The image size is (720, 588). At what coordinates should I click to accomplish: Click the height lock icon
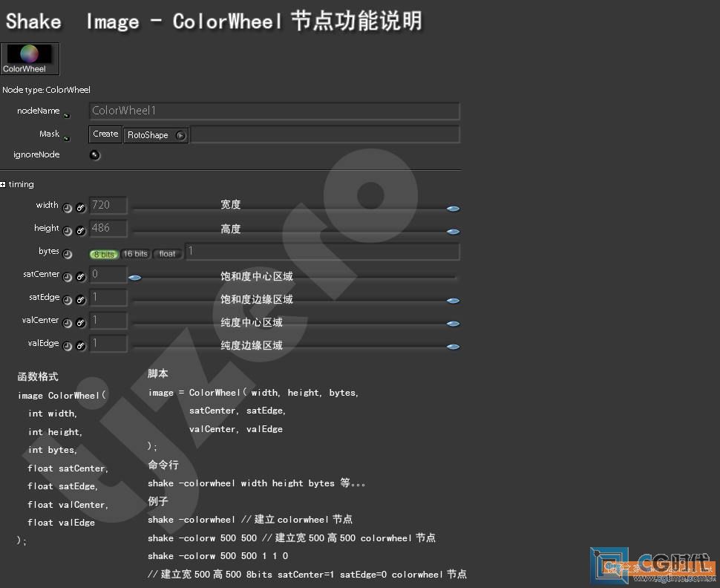coord(81,231)
